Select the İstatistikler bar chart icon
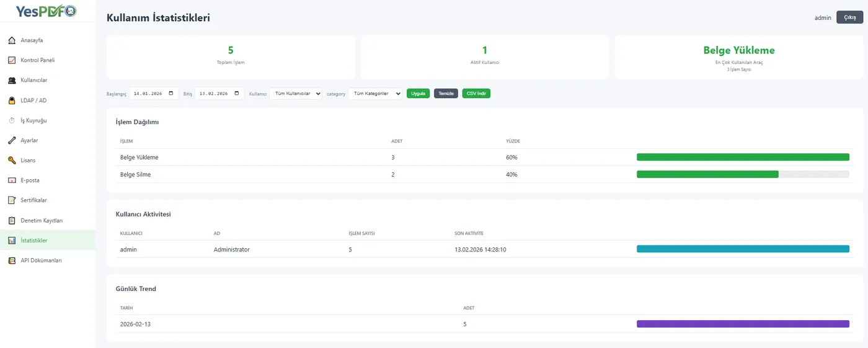868x348 pixels. coord(12,240)
